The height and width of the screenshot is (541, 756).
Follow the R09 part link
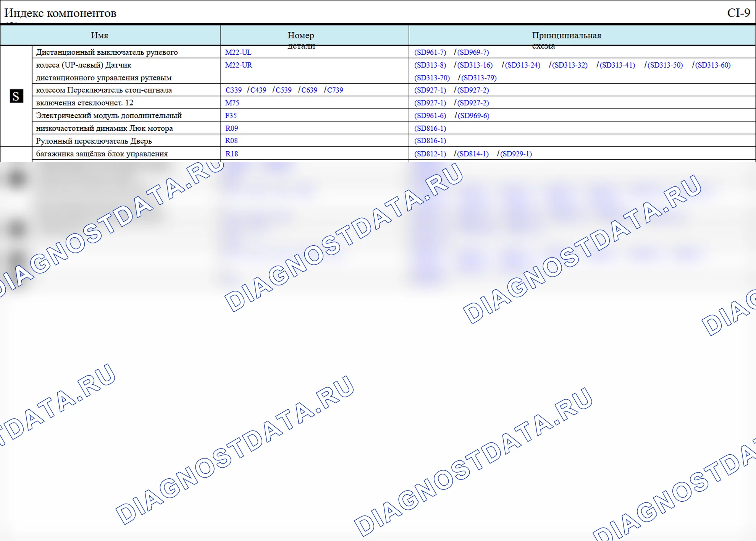pos(232,128)
